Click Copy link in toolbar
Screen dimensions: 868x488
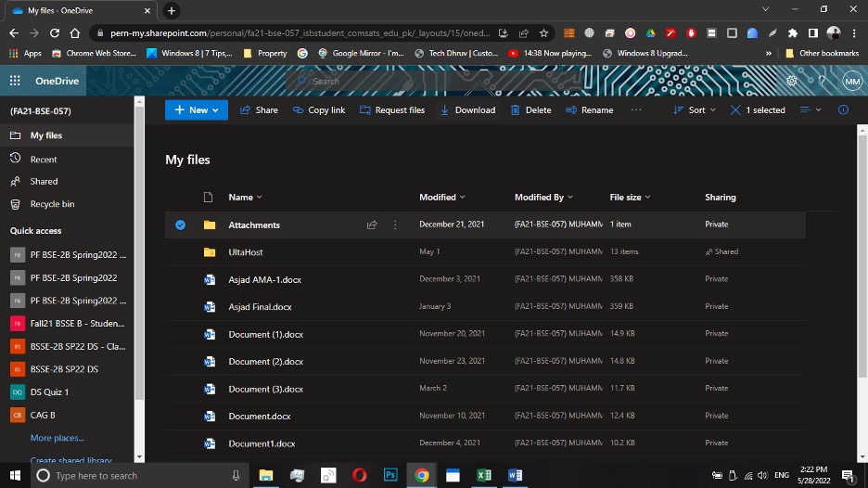click(x=319, y=109)
